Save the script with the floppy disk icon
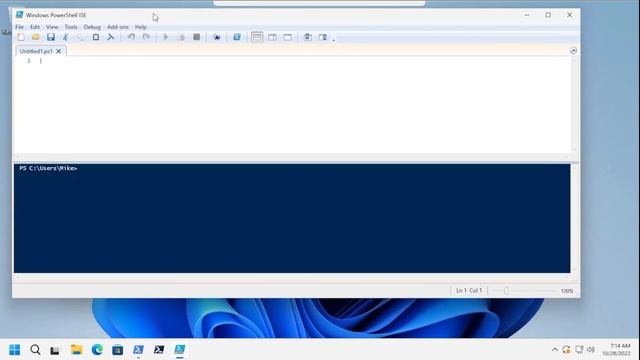The height and width of the screenshot is (360, 640). pyautogui.click(x=51, y=37)
